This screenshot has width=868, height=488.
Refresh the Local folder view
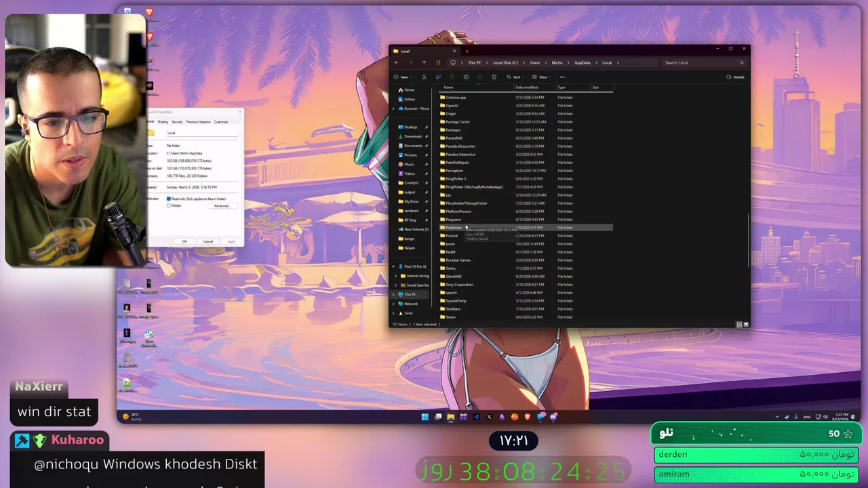[x=438, y=62]
